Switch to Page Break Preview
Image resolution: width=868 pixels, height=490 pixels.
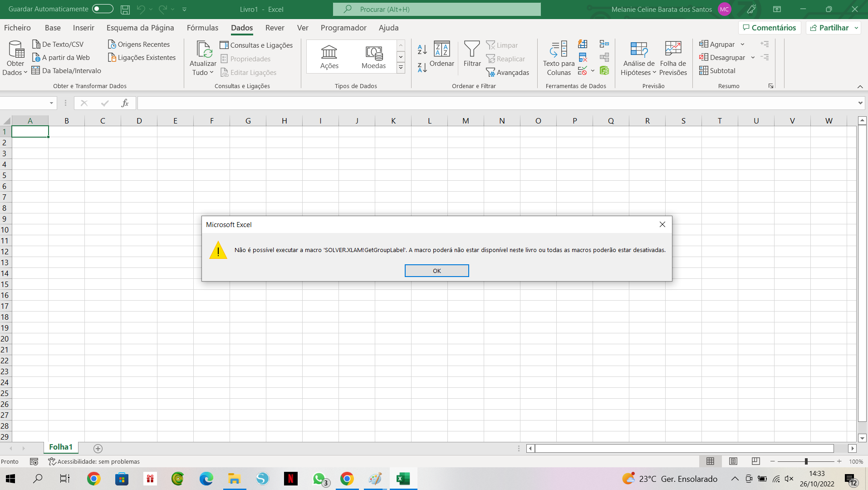pos(755,461)
